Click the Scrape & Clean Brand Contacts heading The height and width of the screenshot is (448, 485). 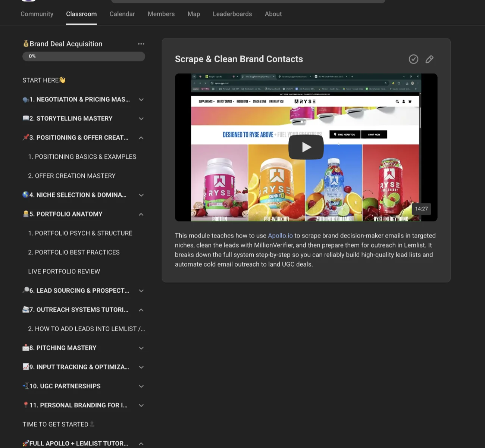(239, 59)
